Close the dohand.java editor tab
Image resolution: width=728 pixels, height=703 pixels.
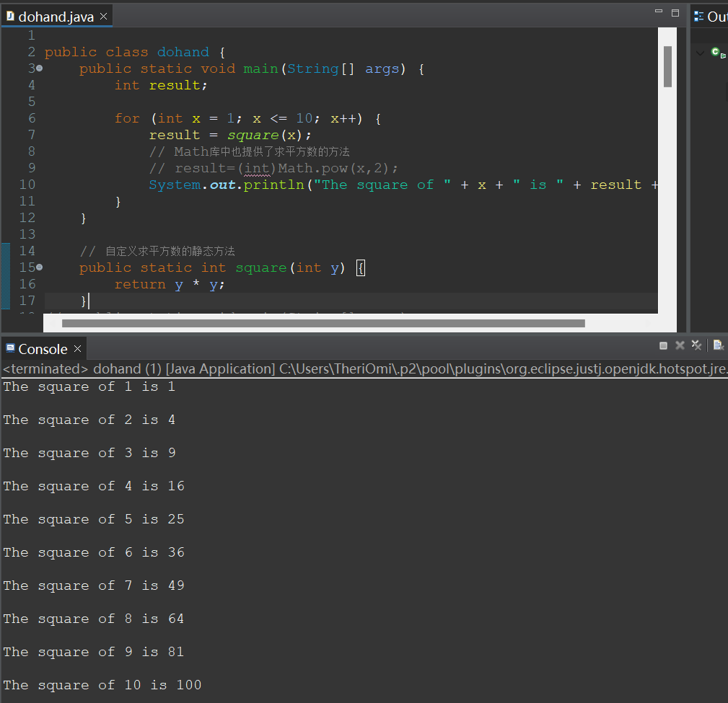pos(103,17)
